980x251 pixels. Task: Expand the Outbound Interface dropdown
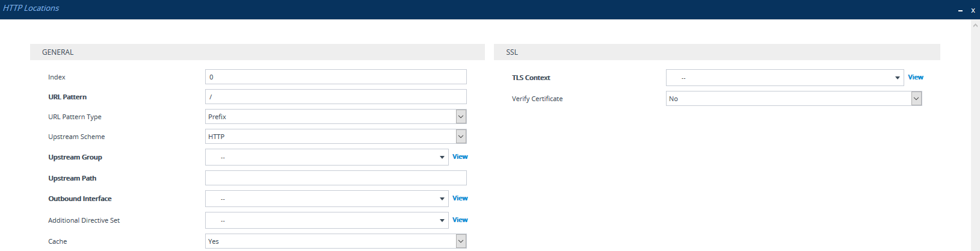pos(327,199)
